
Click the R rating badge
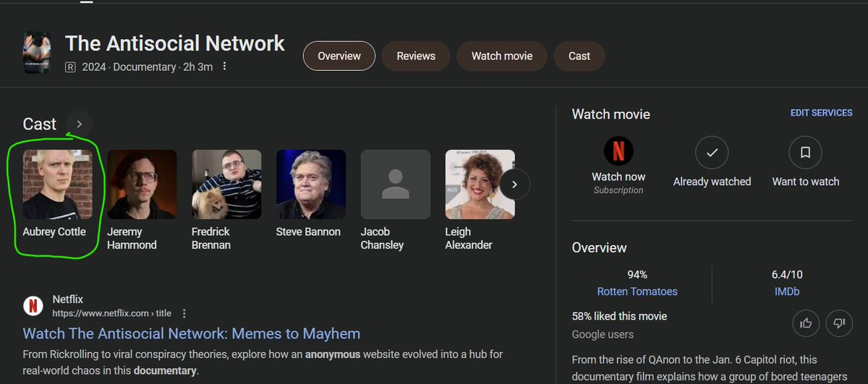click(x=70, y=67)
